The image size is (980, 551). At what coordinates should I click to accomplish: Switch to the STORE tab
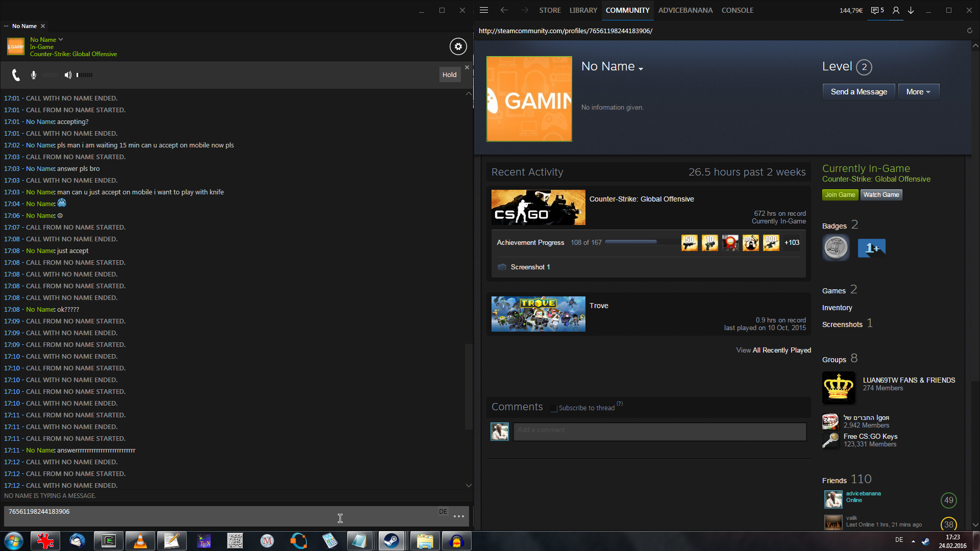pos(550,10)
